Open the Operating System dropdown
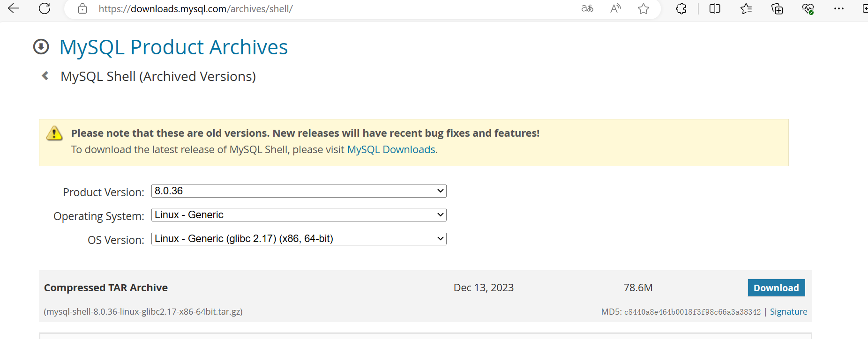868x339 pixels. click(299, 215)
